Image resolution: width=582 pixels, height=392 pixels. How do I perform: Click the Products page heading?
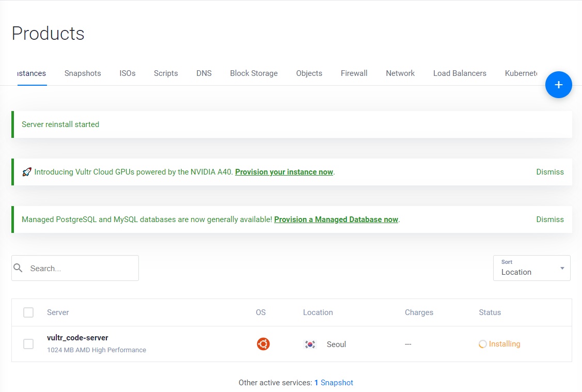pos(48,34)
